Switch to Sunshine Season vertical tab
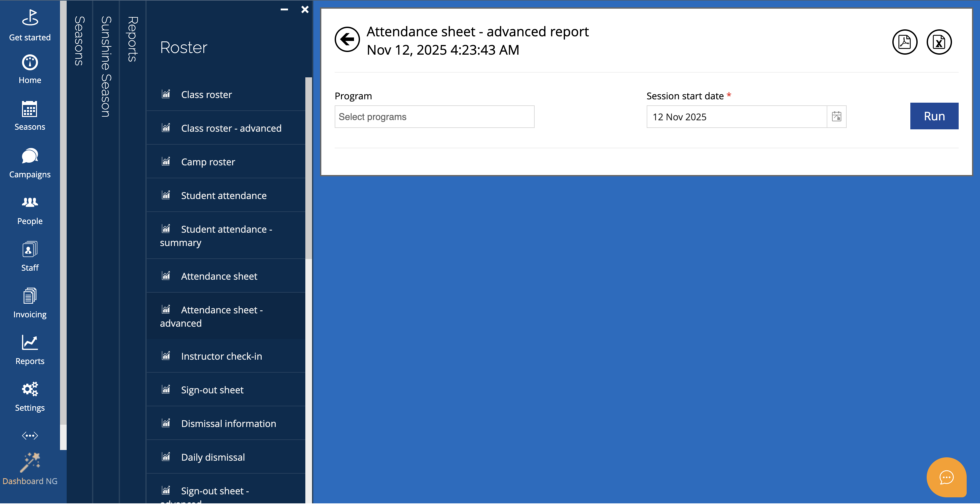Viewport: 980px width, 504px height. [106, 67]
